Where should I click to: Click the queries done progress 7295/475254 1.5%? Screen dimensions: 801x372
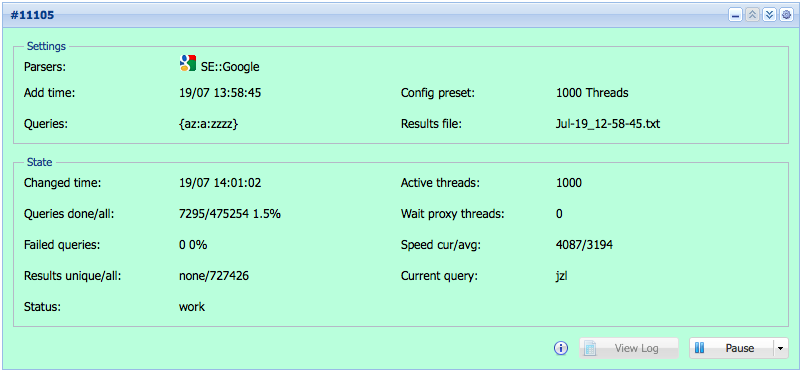230,214
